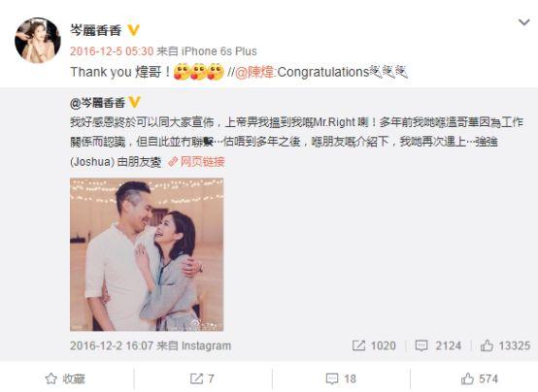
Task: Open the post options chevron menu
Action: tap(524, 23)
